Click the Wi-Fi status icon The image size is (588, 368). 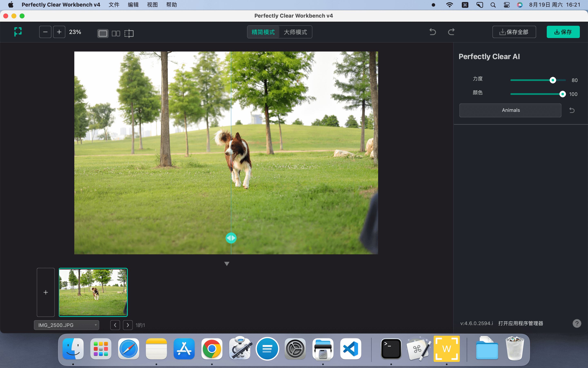click(x=450, y=5)
